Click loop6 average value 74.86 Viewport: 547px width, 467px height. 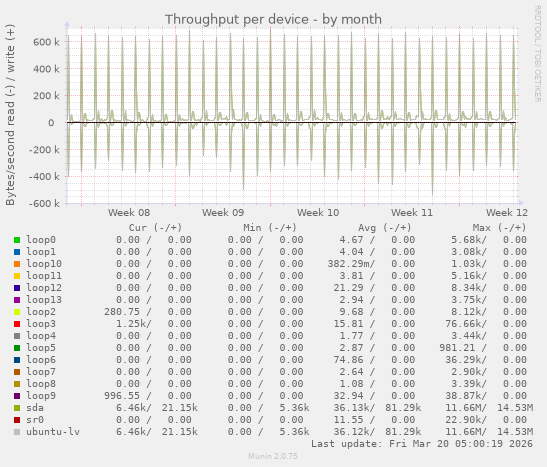348,360
